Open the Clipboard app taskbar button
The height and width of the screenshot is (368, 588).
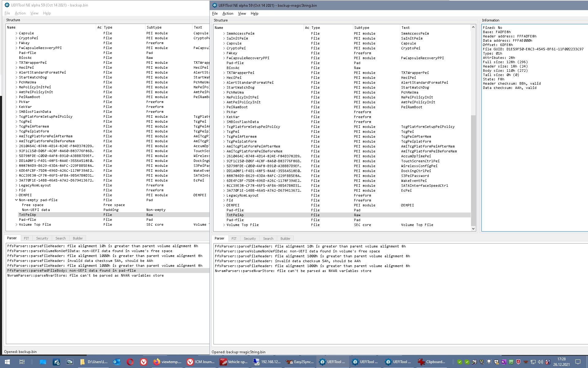pyautogui.click(x=432, y=362)
